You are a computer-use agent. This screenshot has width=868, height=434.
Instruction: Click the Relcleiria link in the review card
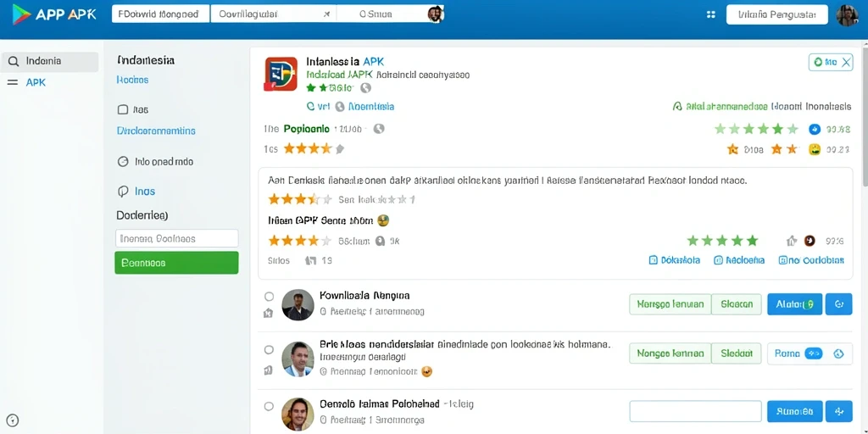click(x=739, y=260)
